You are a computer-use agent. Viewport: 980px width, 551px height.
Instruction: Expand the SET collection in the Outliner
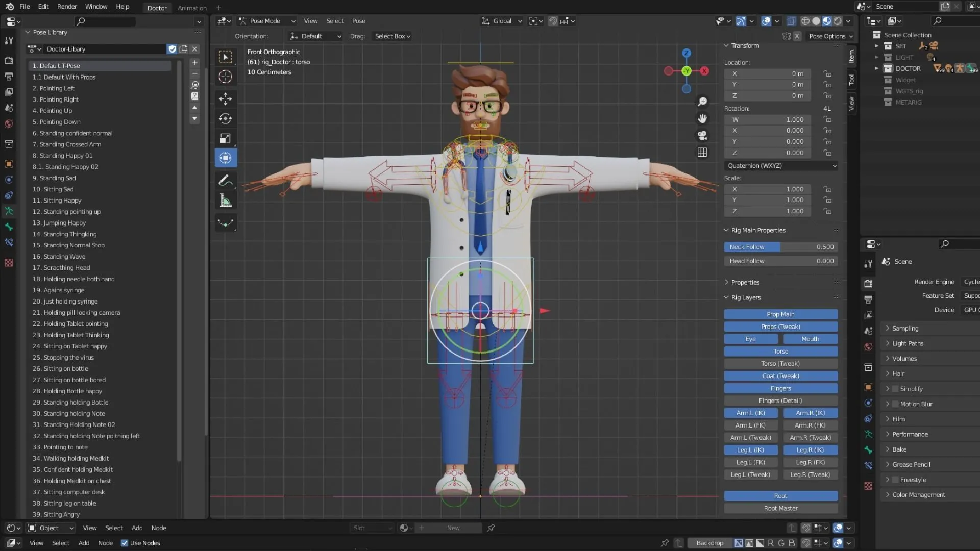tap(877, 46)
